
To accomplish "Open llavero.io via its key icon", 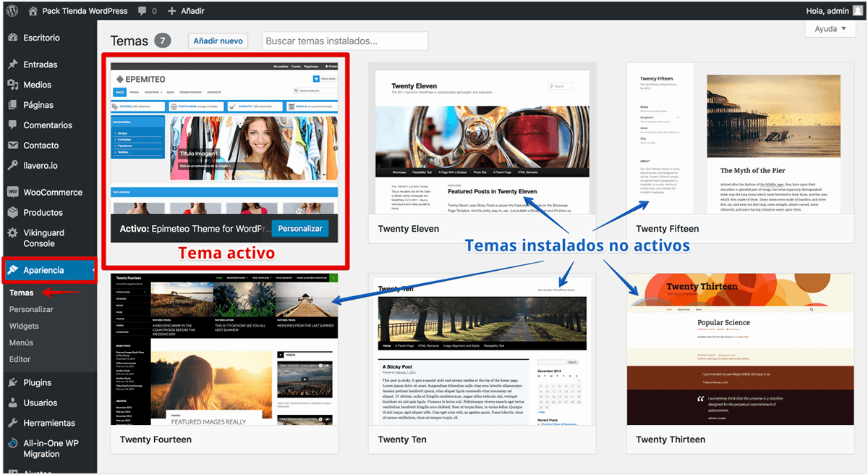I will 13,166.
